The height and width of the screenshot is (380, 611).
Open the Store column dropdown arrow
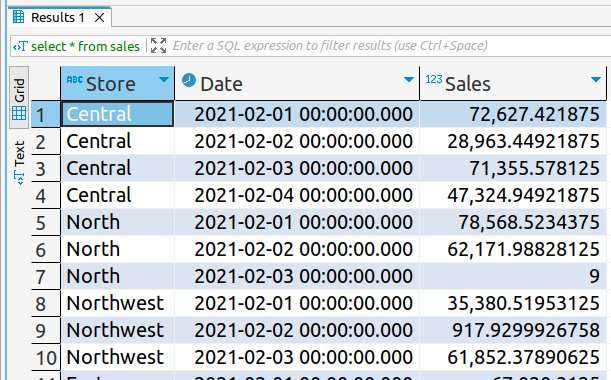(x=164, y=80)
